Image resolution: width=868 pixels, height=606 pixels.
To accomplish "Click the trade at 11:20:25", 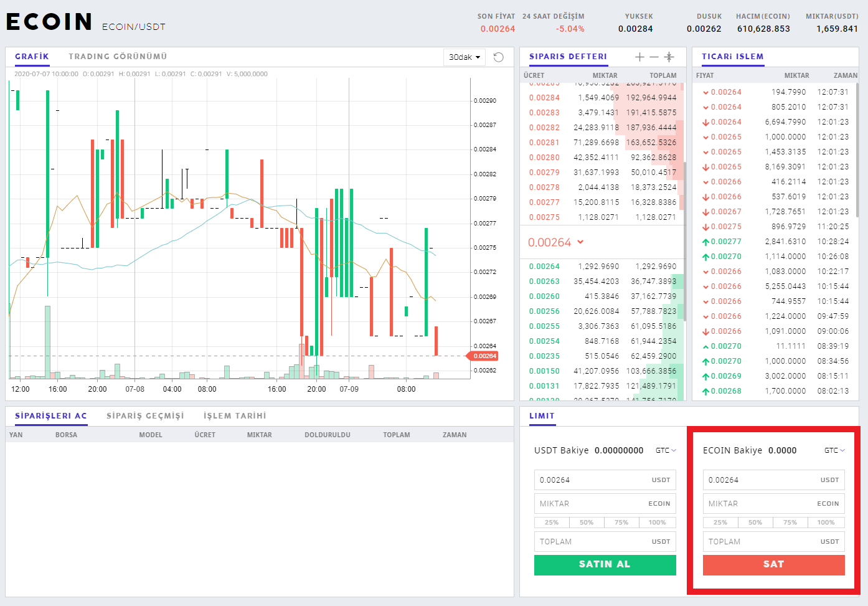I will pos(775,227).
